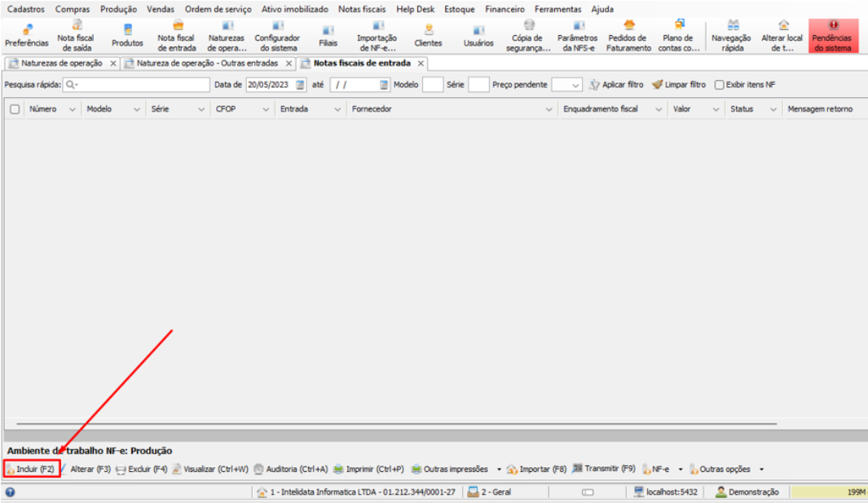Viewport: 868px width, 503px height.
Task: Toggle select-all checkbox in table header
Action: pos(15,109)
